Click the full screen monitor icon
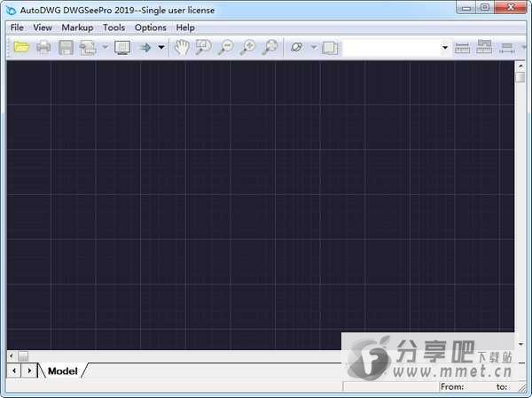 [x=122, y=48]
